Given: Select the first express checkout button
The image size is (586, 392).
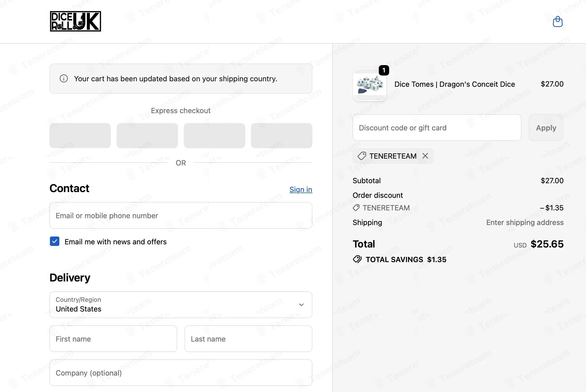Looking at the screenshot, I should pyautogui.click(x=80, y=136).
